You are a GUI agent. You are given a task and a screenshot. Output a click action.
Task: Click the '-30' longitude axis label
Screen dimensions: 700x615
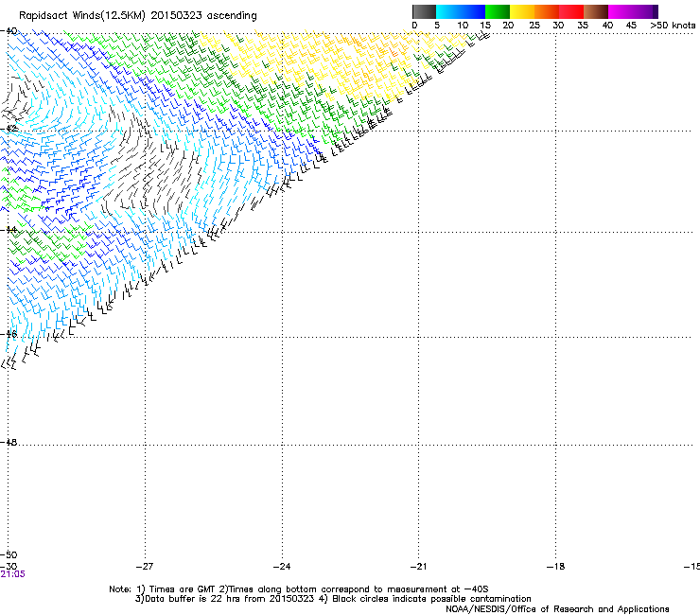point(9,566)
